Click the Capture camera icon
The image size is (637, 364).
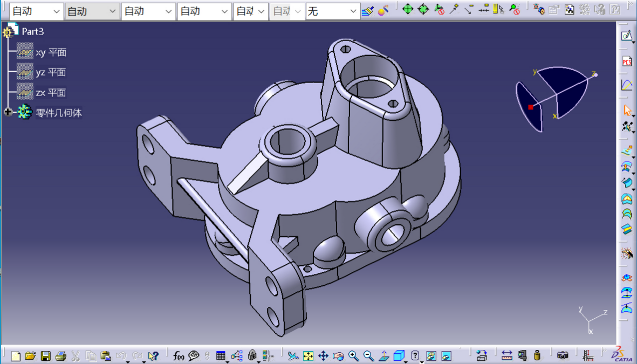[563, 356]
